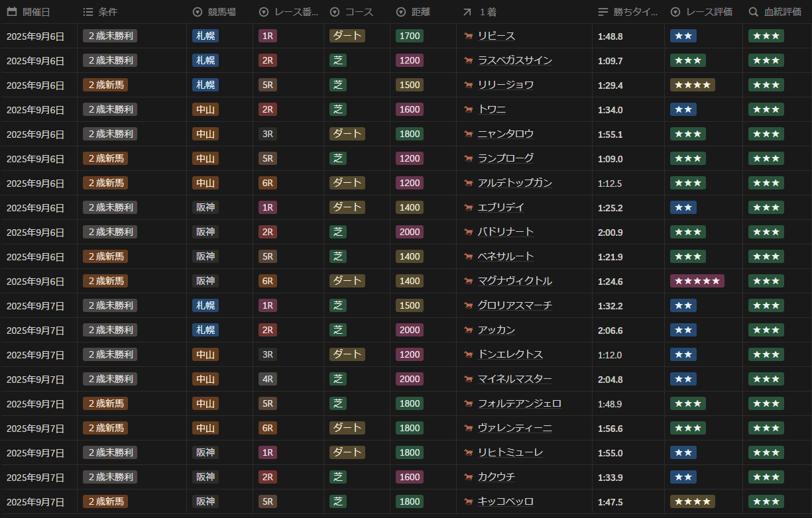Click the text-lines icon beside 勝ちタイ header
Screen dimensions: 812x518
603,12
